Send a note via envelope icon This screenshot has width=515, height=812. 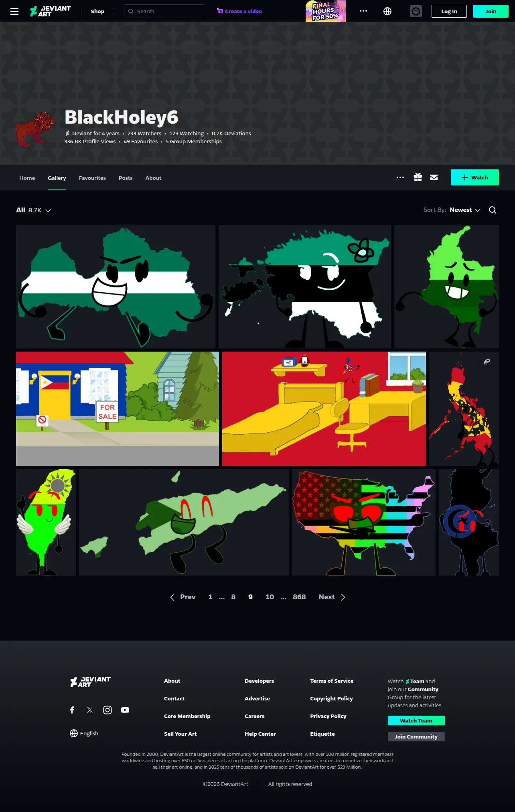(434, 177)
